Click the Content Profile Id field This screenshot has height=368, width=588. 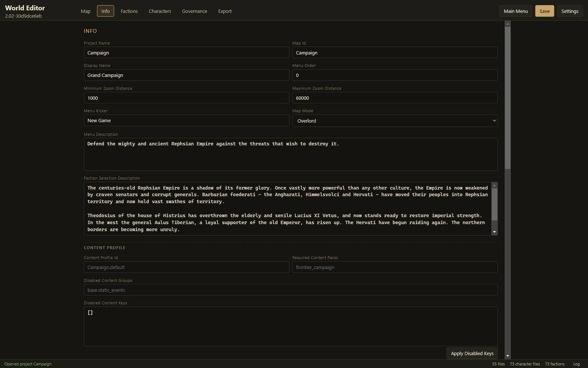click(x=186, y=267)
